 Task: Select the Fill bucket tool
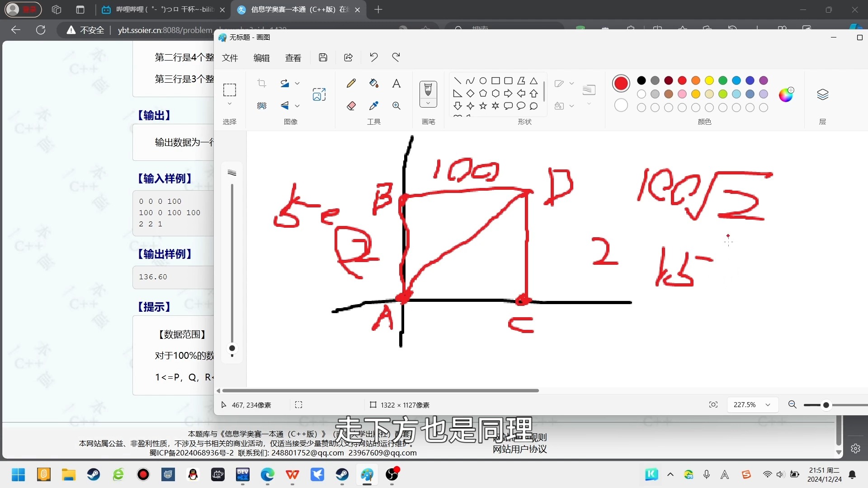click(x=373, y=83)
